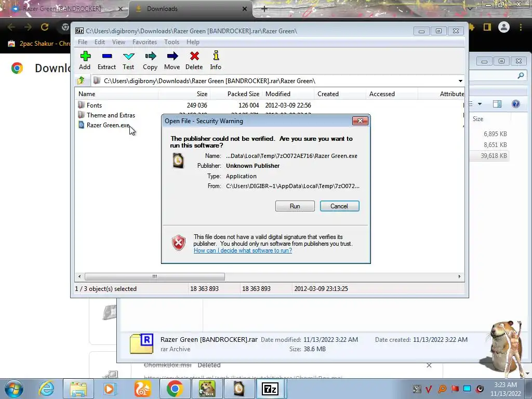Open Chrome's side panel icon

coord(487,27)
